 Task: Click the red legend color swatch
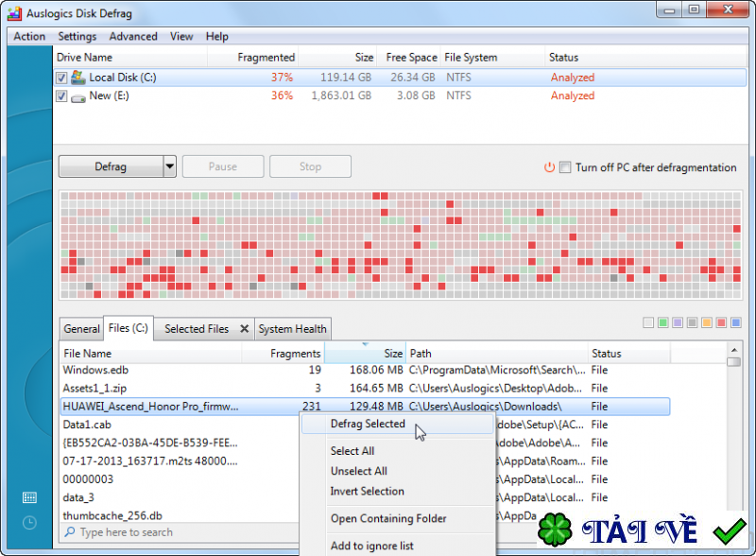tap(721, 322)
